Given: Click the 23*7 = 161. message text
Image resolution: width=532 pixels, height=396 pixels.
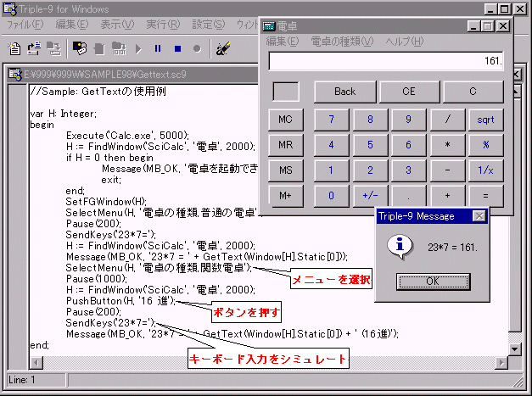Looking at the screenshot, I should [452, 248].
